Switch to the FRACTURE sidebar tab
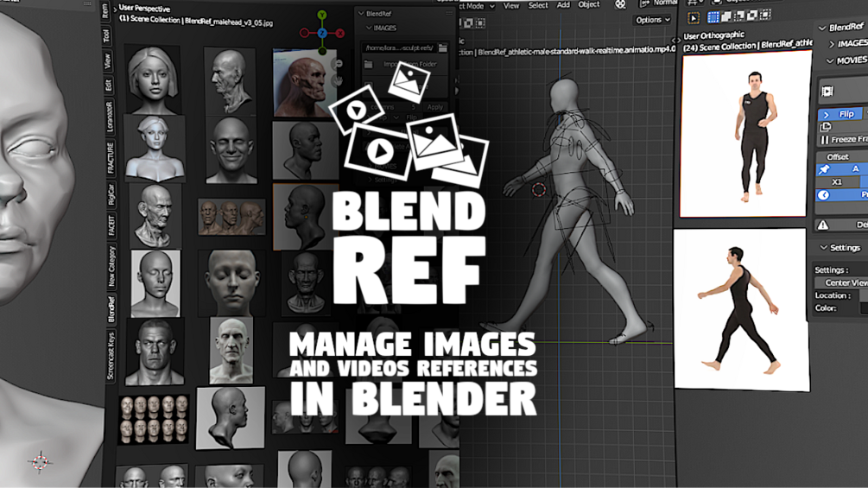This screenshot has height=488, width=868. 111,158
